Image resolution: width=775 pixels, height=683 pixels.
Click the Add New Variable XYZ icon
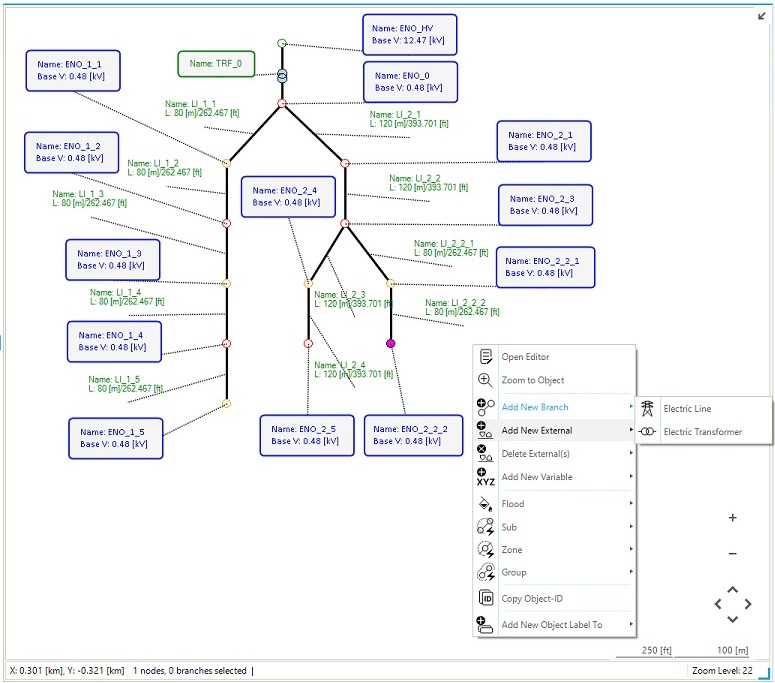pyautogui.click(x=485, y=477)
